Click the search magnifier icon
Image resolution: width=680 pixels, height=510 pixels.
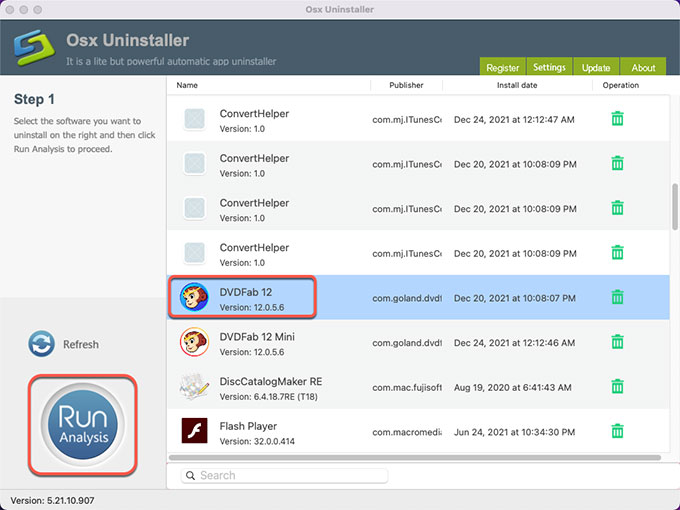190,475
